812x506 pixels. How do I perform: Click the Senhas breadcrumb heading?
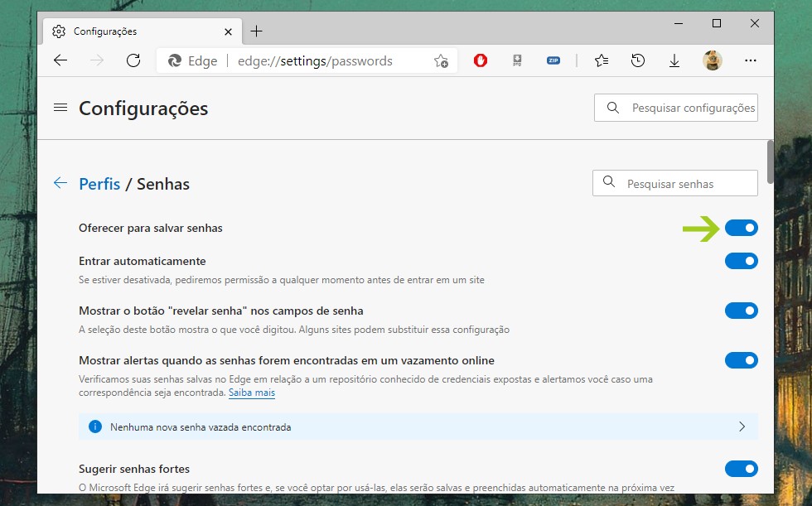point(163,184)
